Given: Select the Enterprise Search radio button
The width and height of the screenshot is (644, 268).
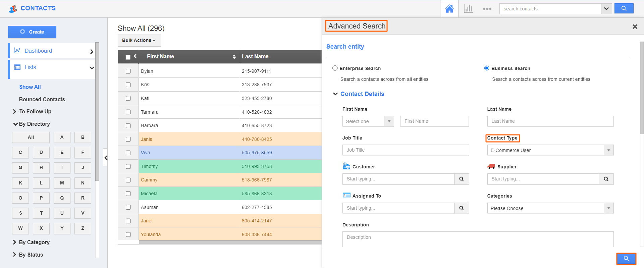Looking at the screenshot, I should tap(335, 68).
